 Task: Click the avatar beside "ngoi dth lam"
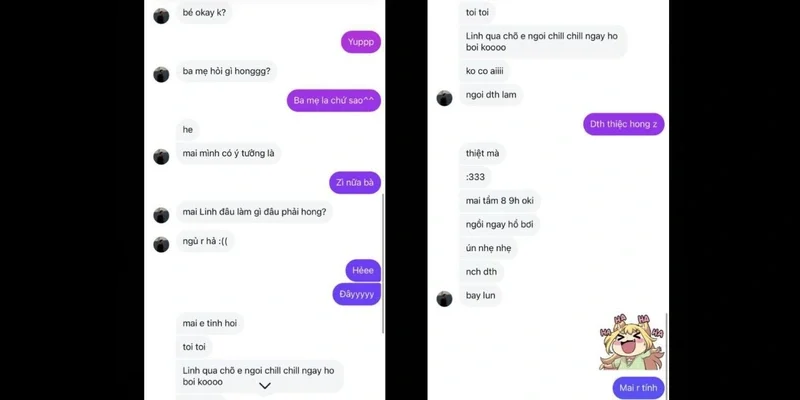(x=444, y=98)
